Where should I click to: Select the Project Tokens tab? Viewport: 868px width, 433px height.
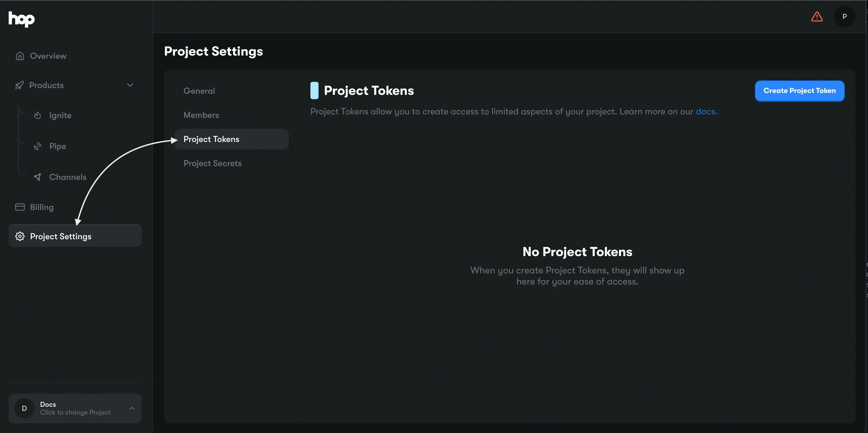click(x=211, y=139)
